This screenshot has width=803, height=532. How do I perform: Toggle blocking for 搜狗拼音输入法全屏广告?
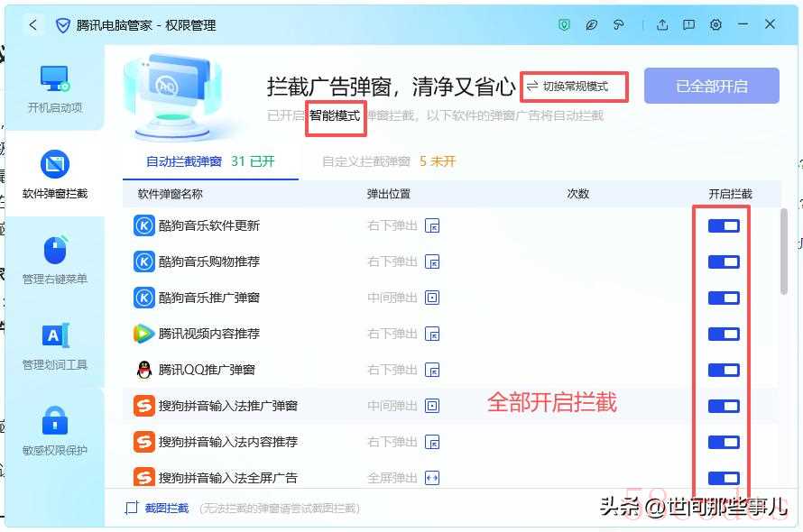click(724, 478)
